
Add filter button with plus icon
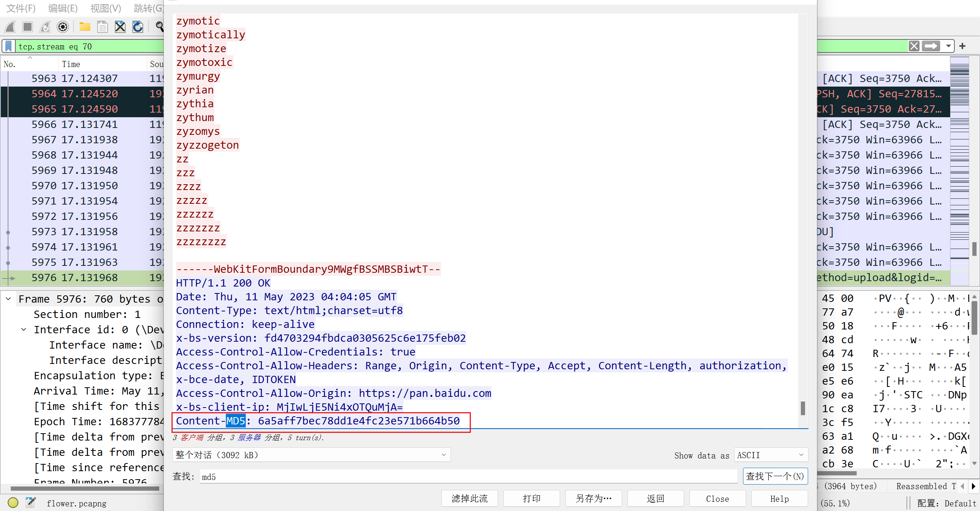pyautogui.click(x=962, y=46)
